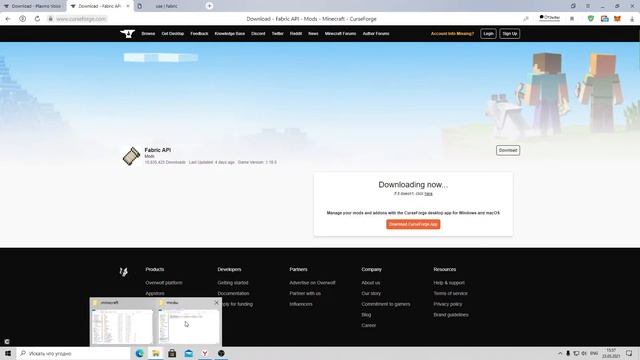Viewport: 640px width, 360px height.
Task: Open the Author Forums navigation link
Action: pyautogui.click(x=376, y=34)
